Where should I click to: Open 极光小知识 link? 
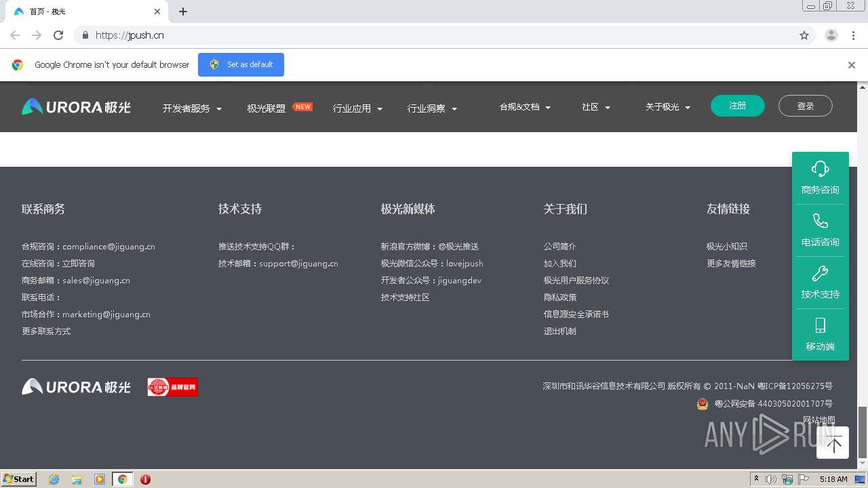[x=727, y=247]
